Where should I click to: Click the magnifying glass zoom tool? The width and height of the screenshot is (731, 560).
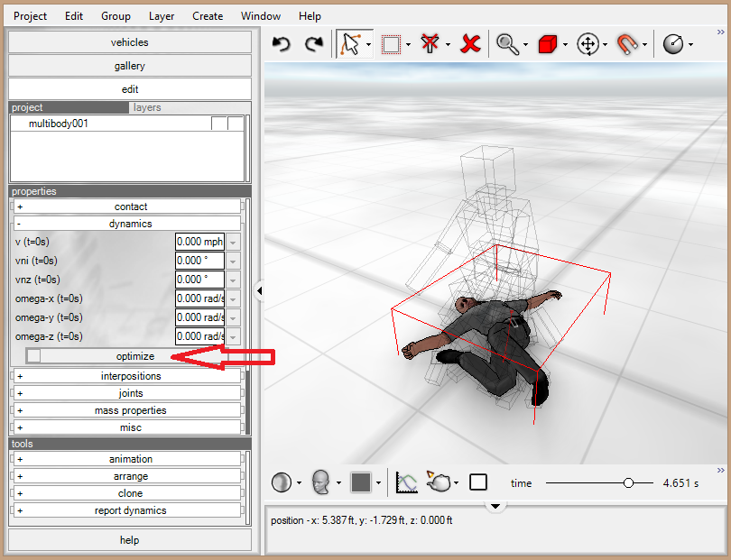point(507,44)
